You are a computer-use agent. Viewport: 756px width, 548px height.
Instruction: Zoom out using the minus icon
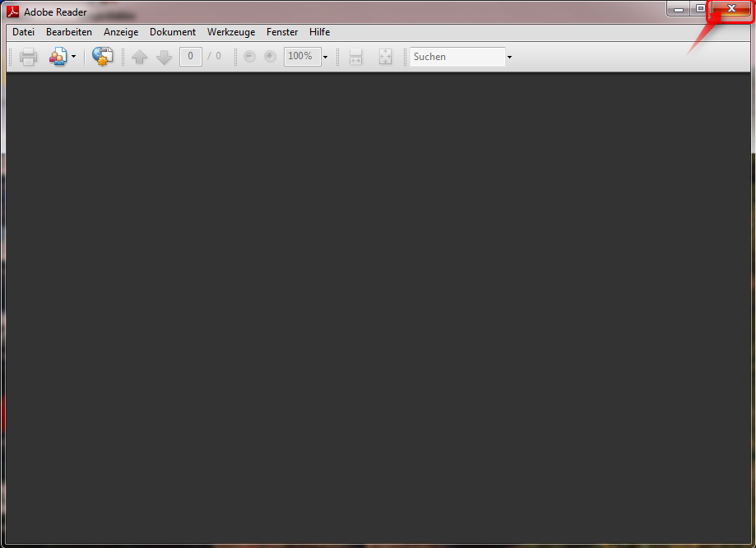pos(248,56)
